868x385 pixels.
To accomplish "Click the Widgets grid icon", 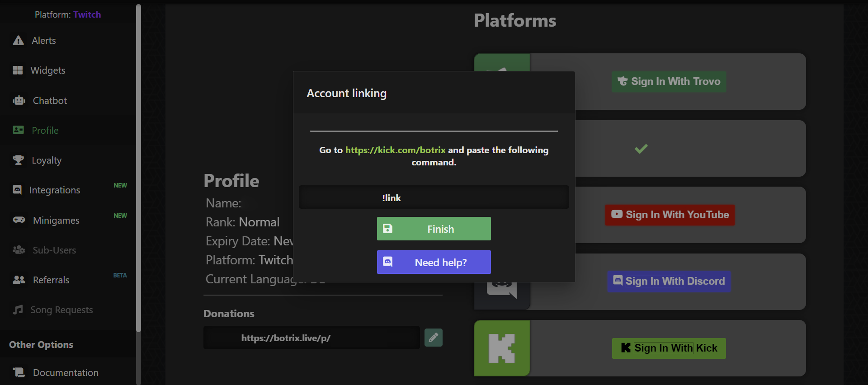I will (x=18, y=70).
